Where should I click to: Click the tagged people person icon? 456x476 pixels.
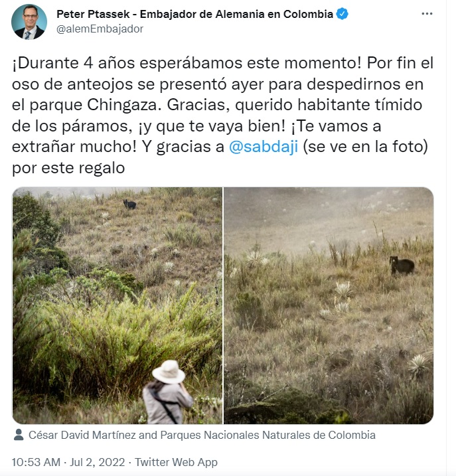19,435
